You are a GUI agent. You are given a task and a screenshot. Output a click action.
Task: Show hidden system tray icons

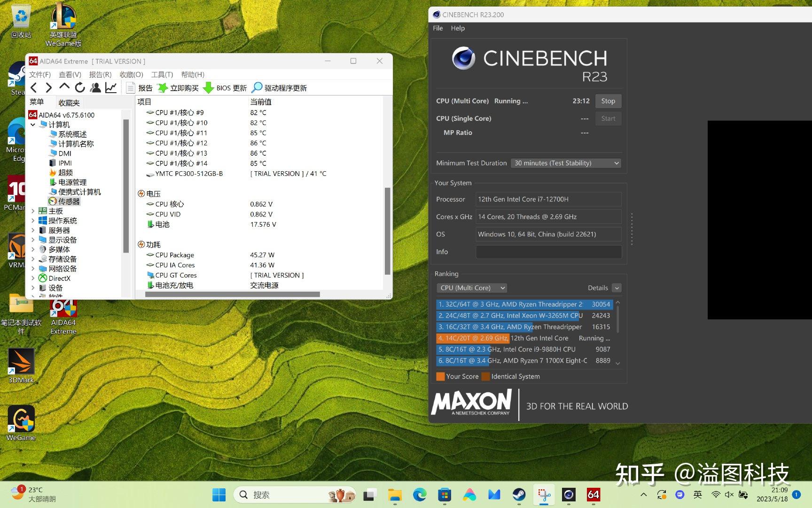pyautogui.click(x=644, y=494)
